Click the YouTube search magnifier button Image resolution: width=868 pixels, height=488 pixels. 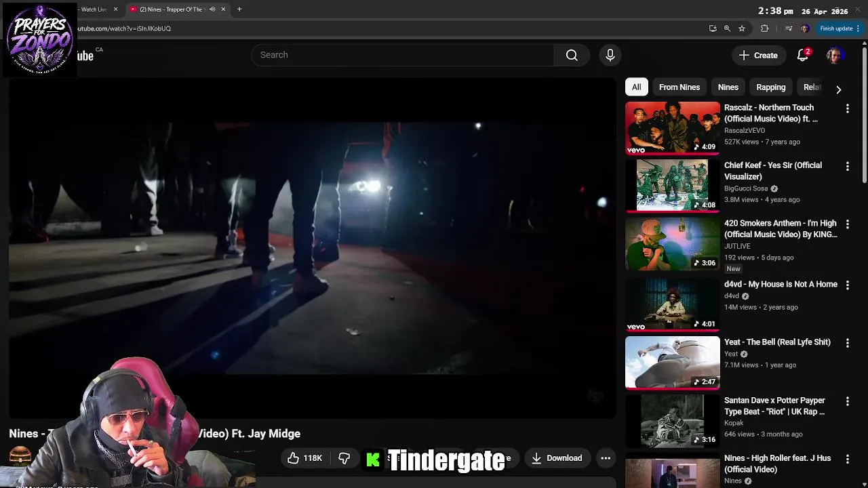572,55
